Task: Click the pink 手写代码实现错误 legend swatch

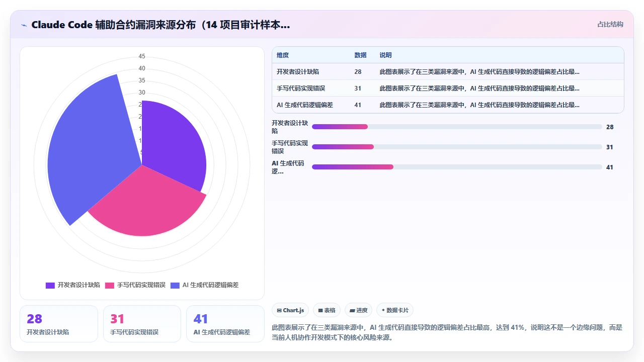Action: point(110,285)
